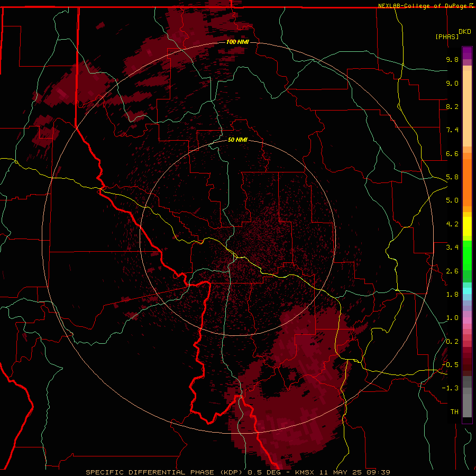This screenshot has height=476, width=476.
Task: Pick the cyan color scale segment
Action: pyautogui.click(x=467, y=291)
